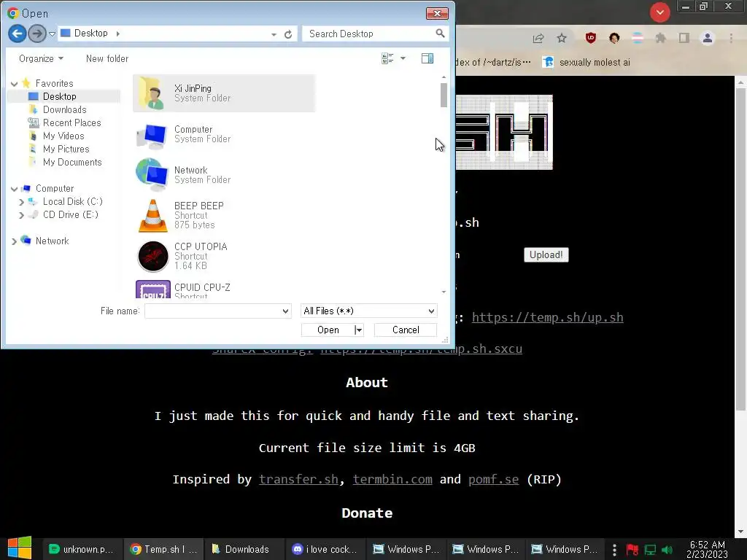Open the uBlock Origin extension icon
Image resolution: width=747 pixels, height=560 pixels.
(x=591, y=38)
